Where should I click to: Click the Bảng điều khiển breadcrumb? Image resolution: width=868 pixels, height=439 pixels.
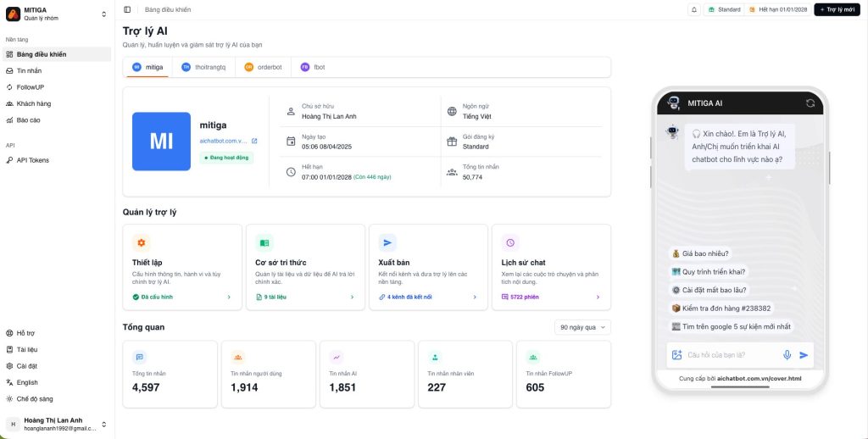pyautogui.click(x=168, y=9)
